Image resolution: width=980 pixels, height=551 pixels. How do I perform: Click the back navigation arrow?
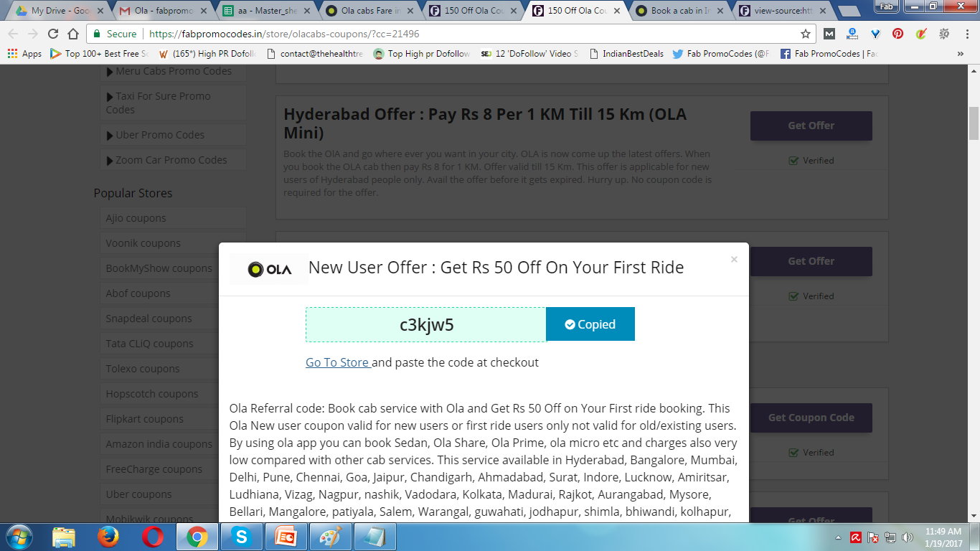13,34
